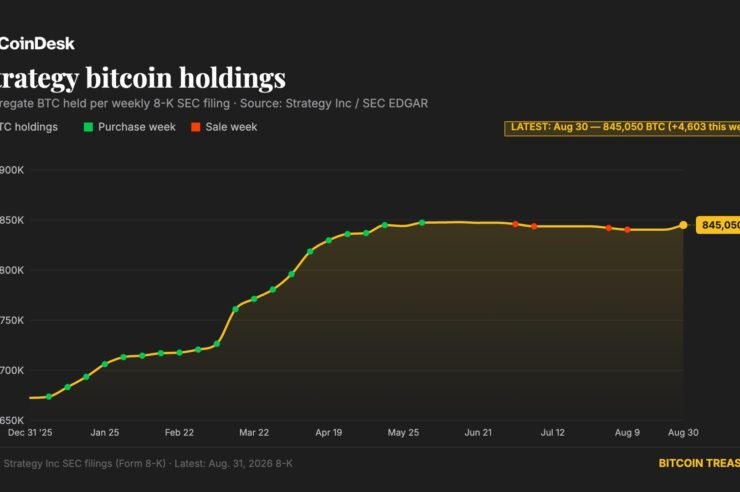Viewport: 740px width, 492px height.
Task: Click the Sale week legend label
Action: (231, 127)
